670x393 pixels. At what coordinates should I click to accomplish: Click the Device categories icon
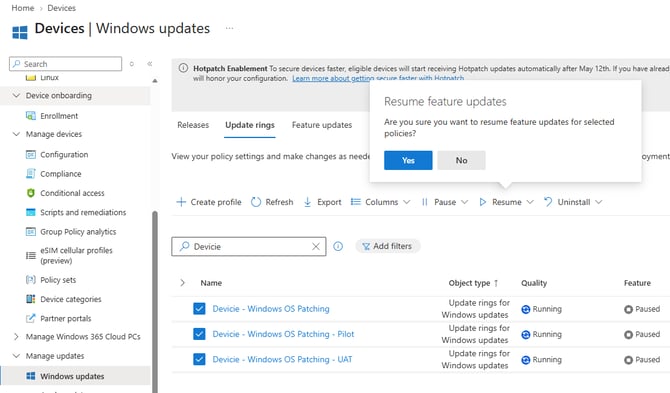pos(31,299)
